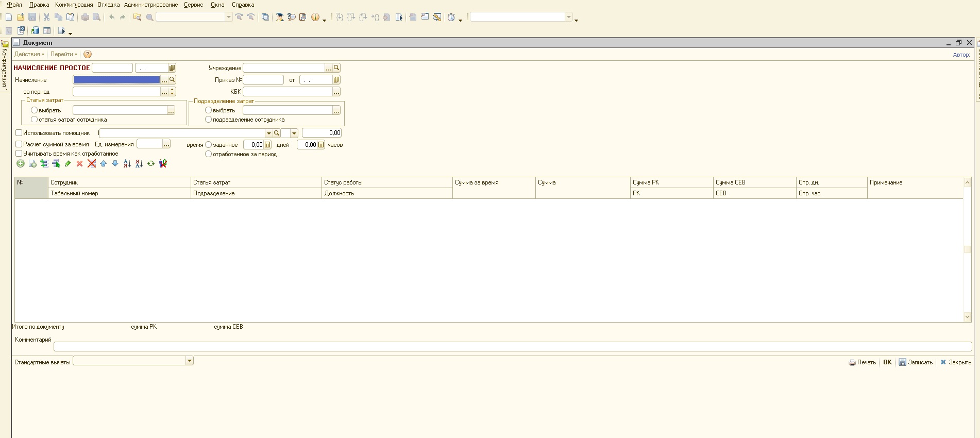Click the 'OK' button
The image size is (980, 438).
tap(887, 362)
